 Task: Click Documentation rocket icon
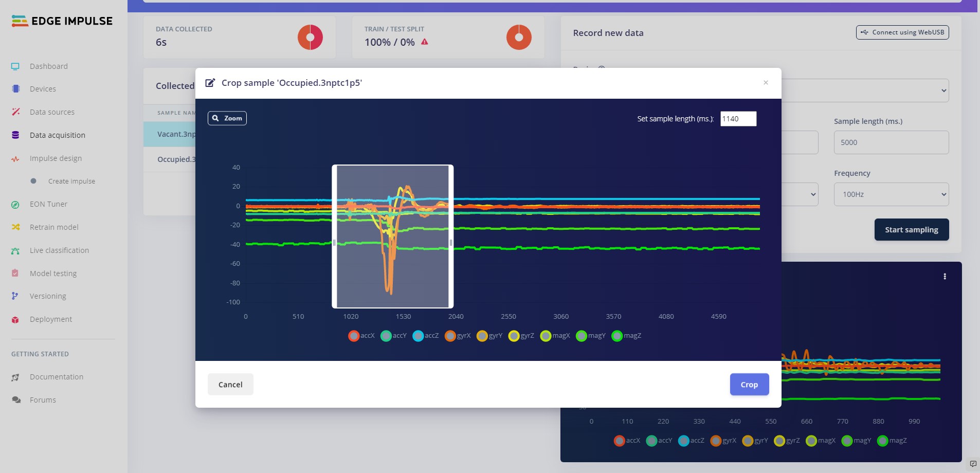[15, 377]
